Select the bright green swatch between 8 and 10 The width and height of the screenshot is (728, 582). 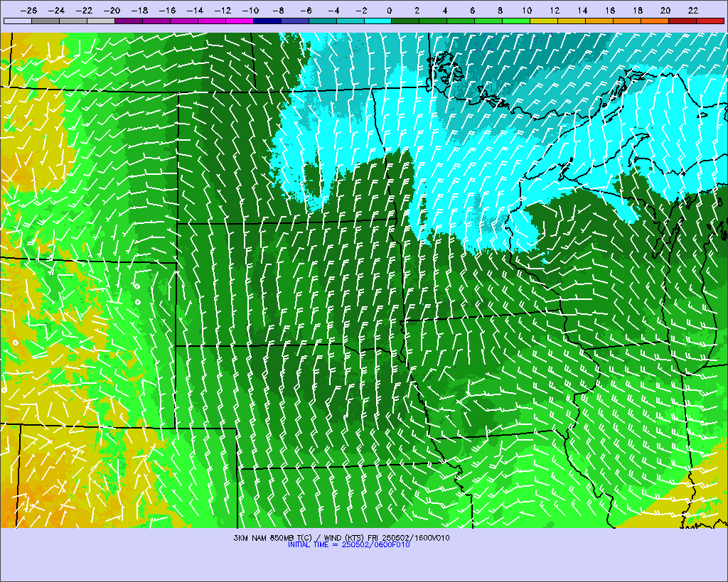tap(516, 21)
